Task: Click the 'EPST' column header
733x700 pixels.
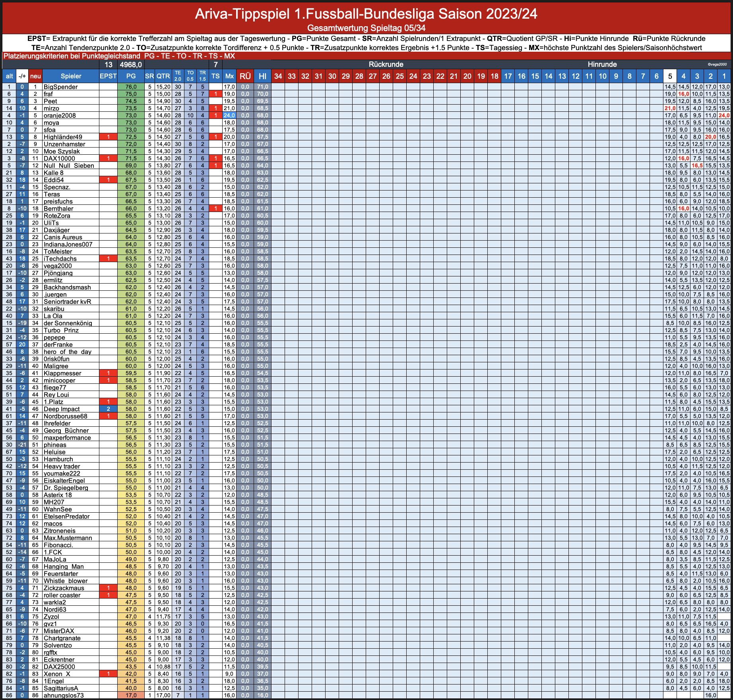Action: [108, 76]
